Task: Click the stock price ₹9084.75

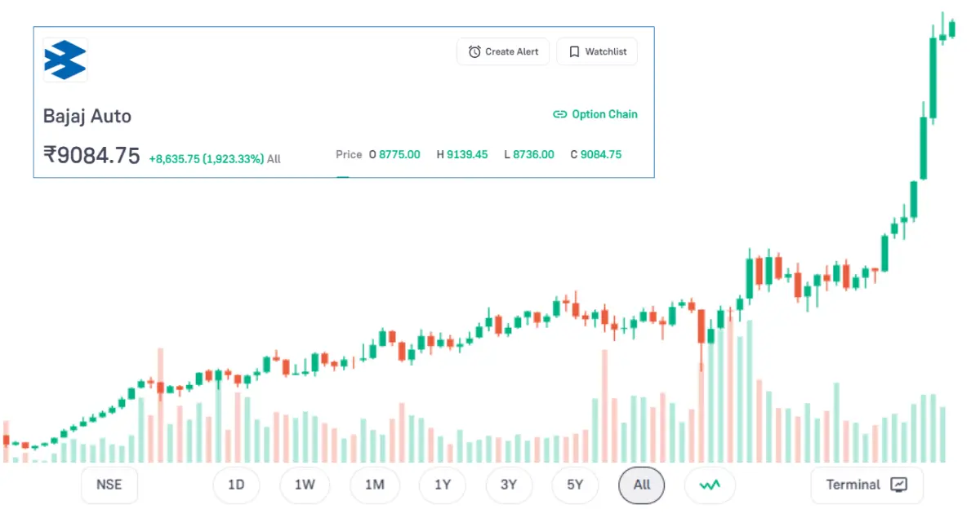Action: point(92,155)
